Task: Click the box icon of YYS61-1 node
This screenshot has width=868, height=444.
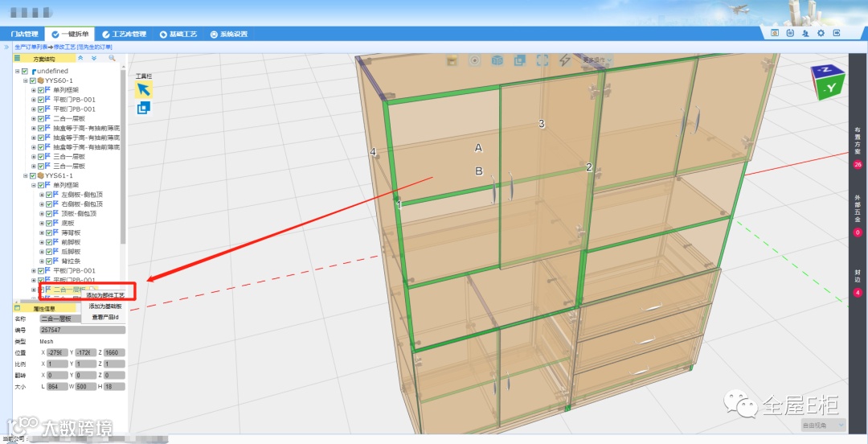Action: (x=40, y=175)
